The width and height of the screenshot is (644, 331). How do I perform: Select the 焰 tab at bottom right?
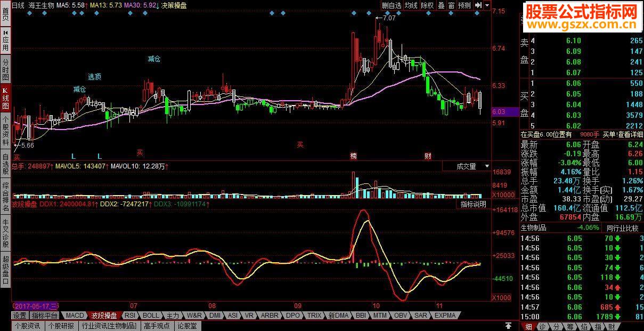tap(584, 326)
